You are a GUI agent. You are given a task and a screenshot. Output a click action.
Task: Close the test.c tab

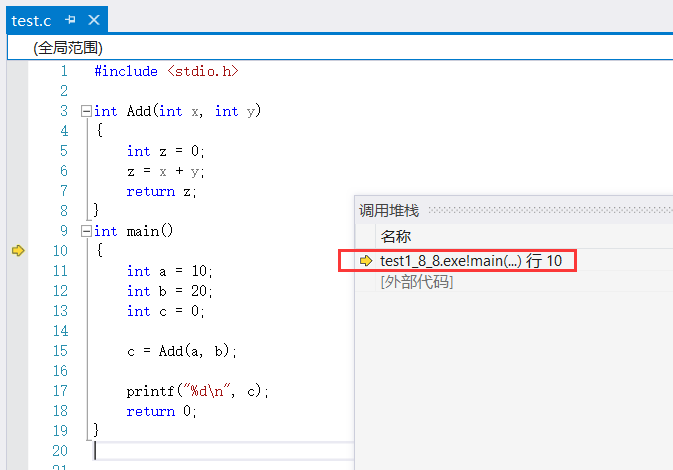pos(94,20)
